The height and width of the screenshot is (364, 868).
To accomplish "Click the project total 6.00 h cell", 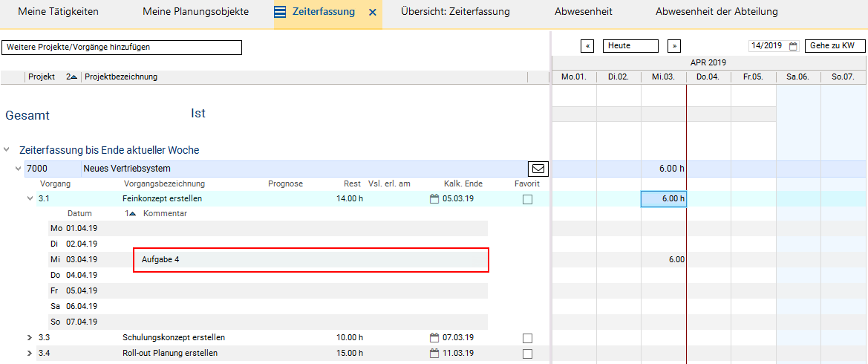I will [664, 169].
